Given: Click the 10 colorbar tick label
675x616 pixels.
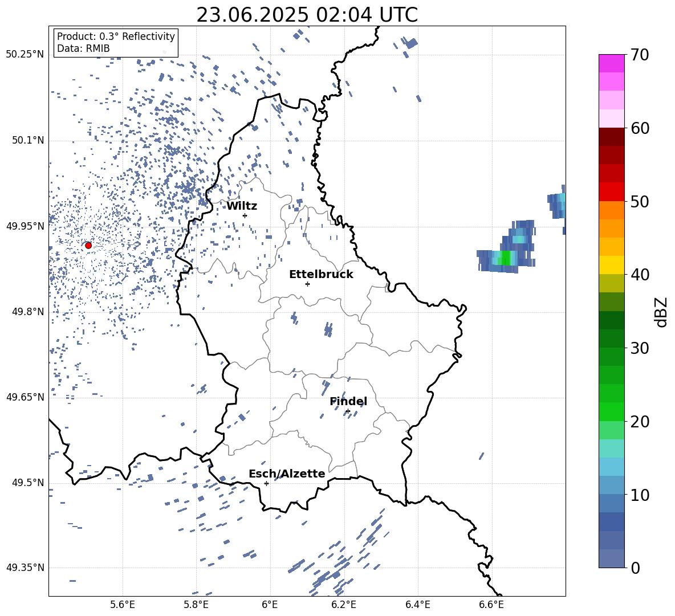Looking at the screenshot, I should (640, 495).
